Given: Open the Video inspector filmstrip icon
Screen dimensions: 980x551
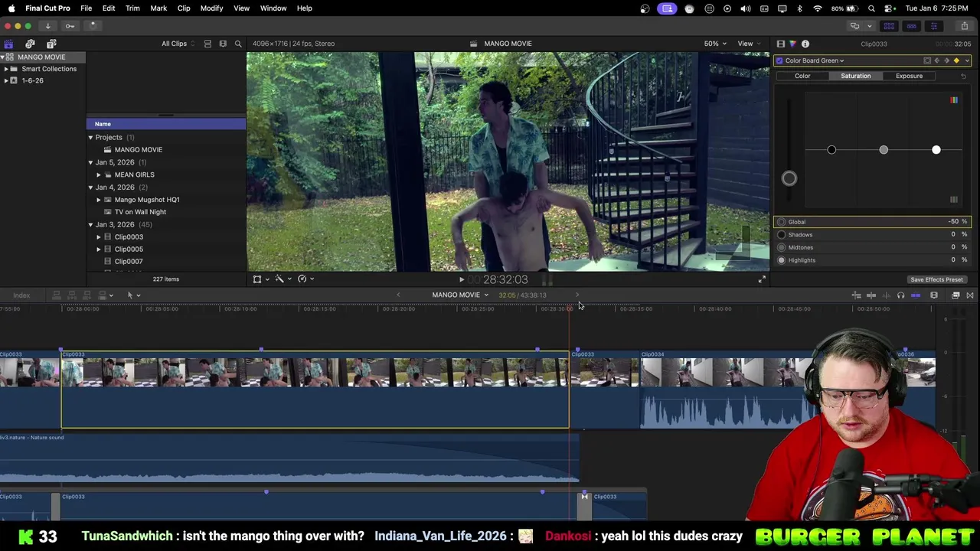Looking at the screenshot, I should point(781,44).
